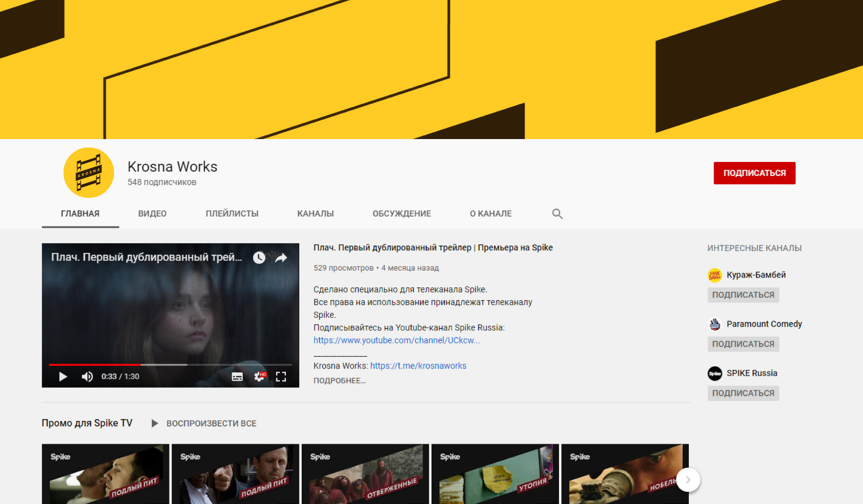Click the video title overlay in player
This screenshot has height=504, width=863.
click(146, 257)
